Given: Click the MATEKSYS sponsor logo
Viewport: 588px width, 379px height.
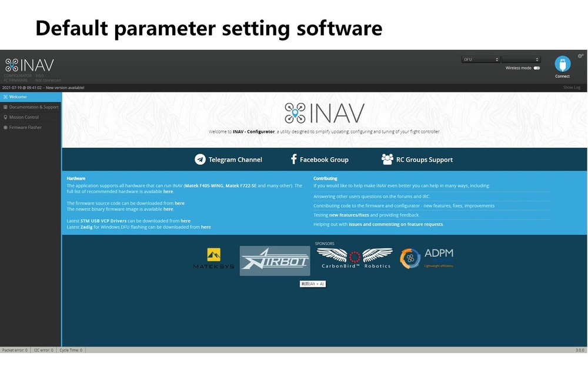Looking at the screenshot, I should pos(213,259).
